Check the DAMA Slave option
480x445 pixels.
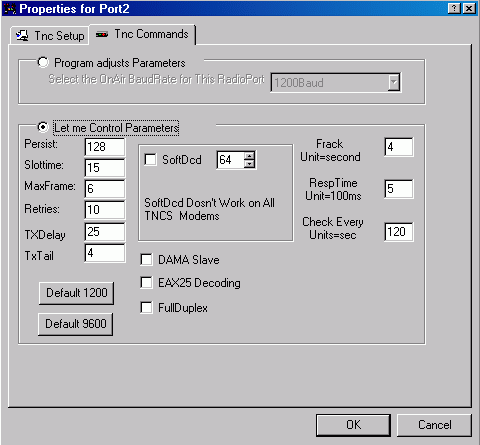coord(146,260)
